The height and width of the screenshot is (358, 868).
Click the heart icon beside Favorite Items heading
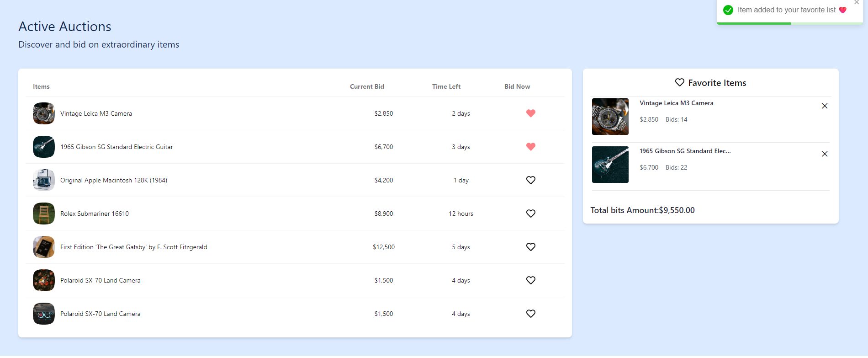(679, 82)
